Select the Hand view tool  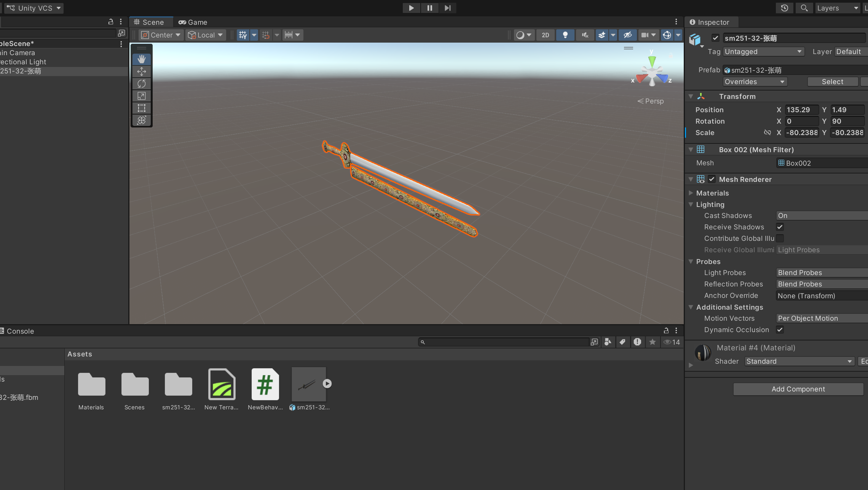[142, 59]
